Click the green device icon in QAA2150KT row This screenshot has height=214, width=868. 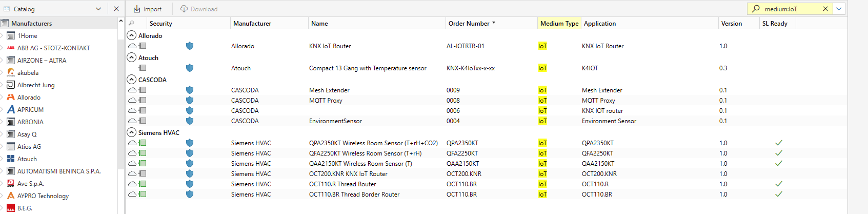(x=143, y=163)
